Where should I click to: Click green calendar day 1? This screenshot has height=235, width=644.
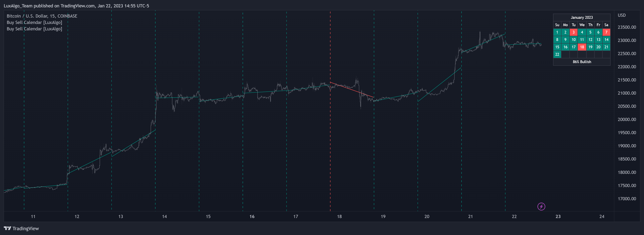click(557, 32)
